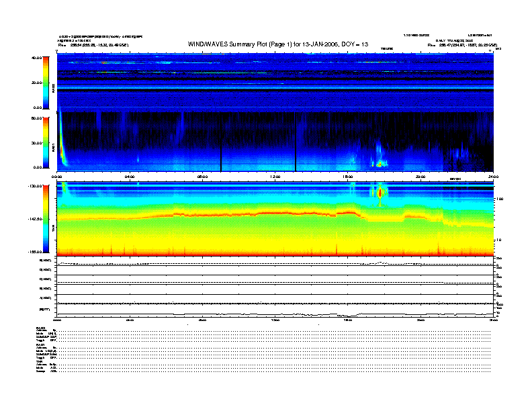The image size is (532, 411).
Task: Click the WIND/WAVES Summary Plot title
Action: (x=278, y=44)
